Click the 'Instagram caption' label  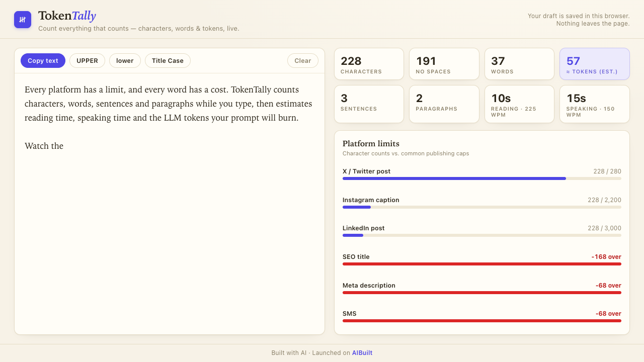[x=371, y=200]
